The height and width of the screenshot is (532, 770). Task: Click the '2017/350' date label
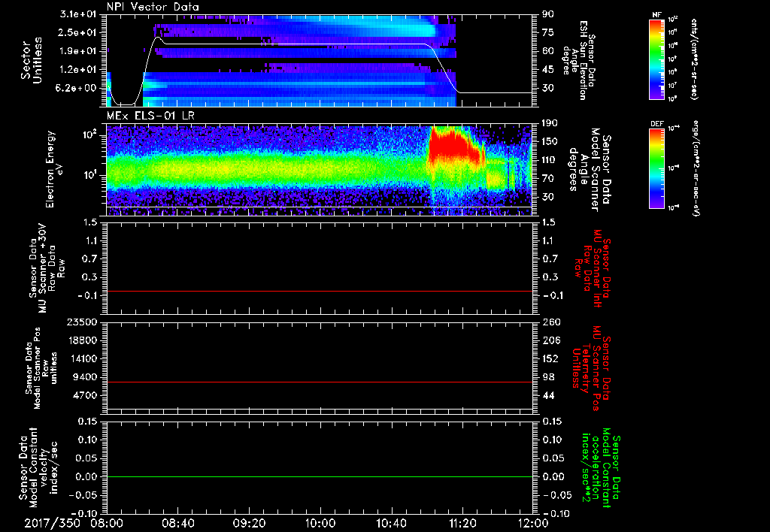[52, 523]
